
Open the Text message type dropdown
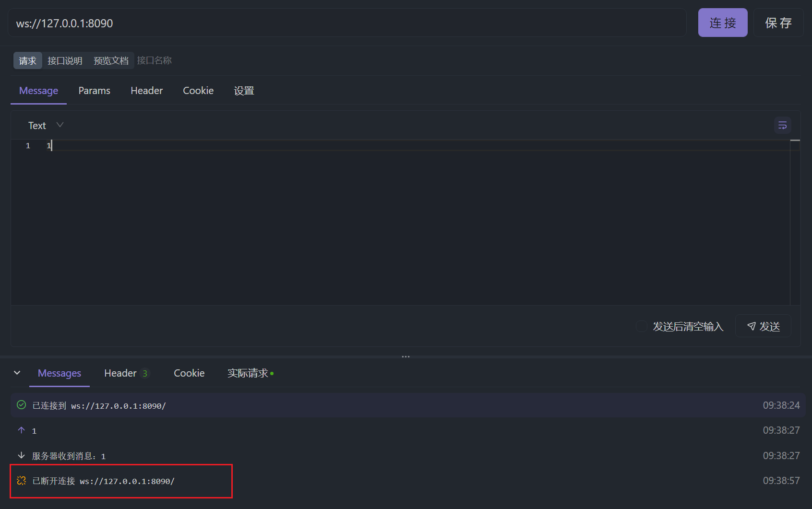(x=46, y=125)
